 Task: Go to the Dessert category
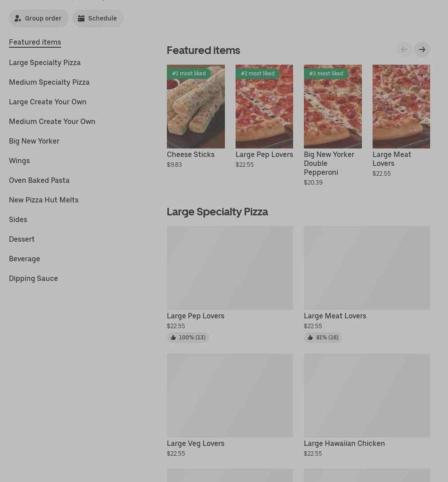[22, 239]
